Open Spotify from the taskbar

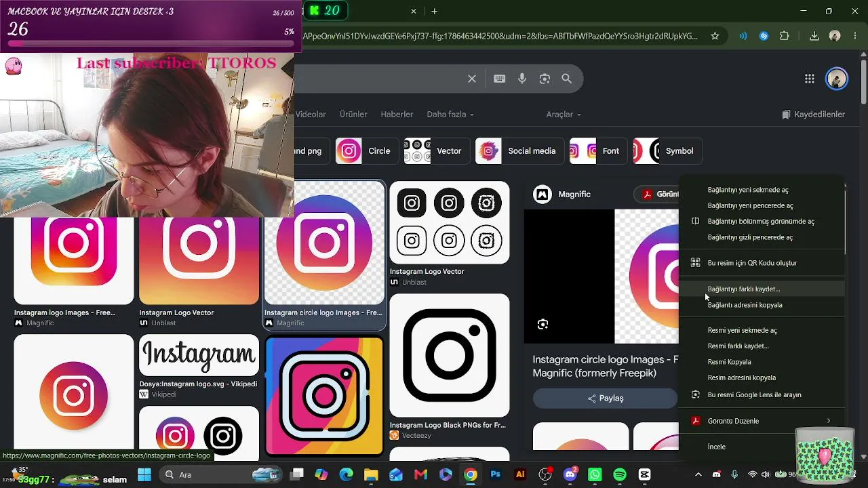tap(620, 474)
